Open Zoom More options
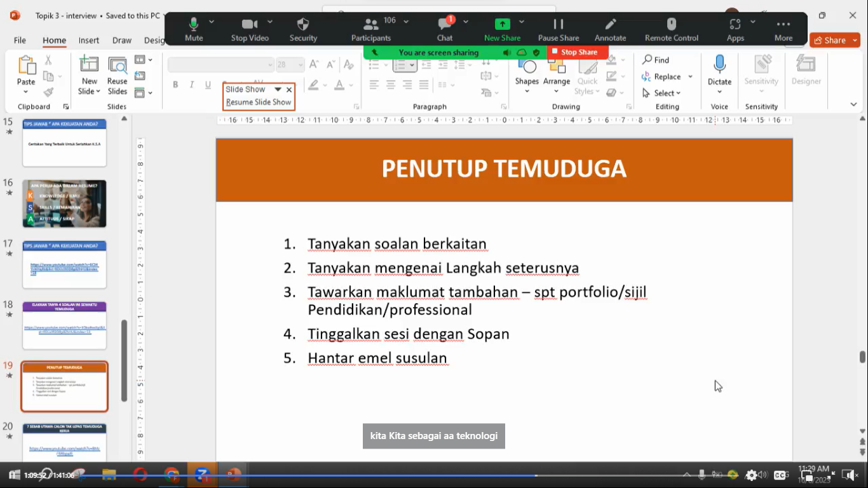Viewport: 868px width, 488px height. tap(783, 30)
